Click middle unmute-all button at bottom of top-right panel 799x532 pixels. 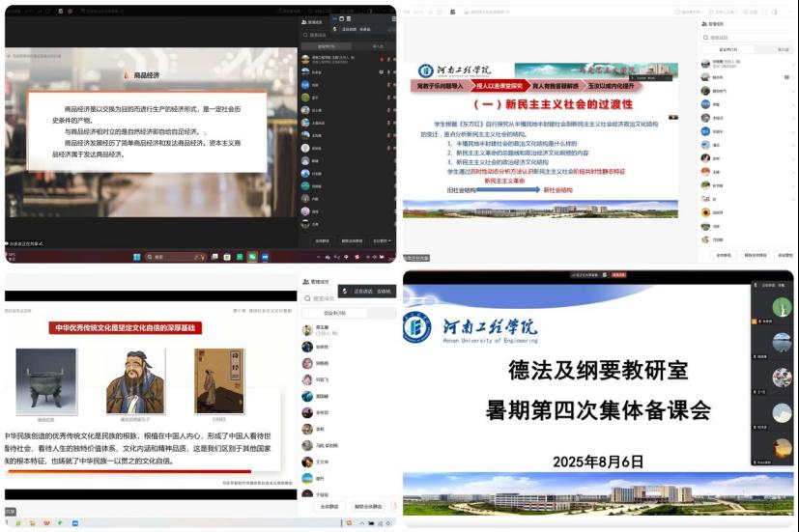756,255
